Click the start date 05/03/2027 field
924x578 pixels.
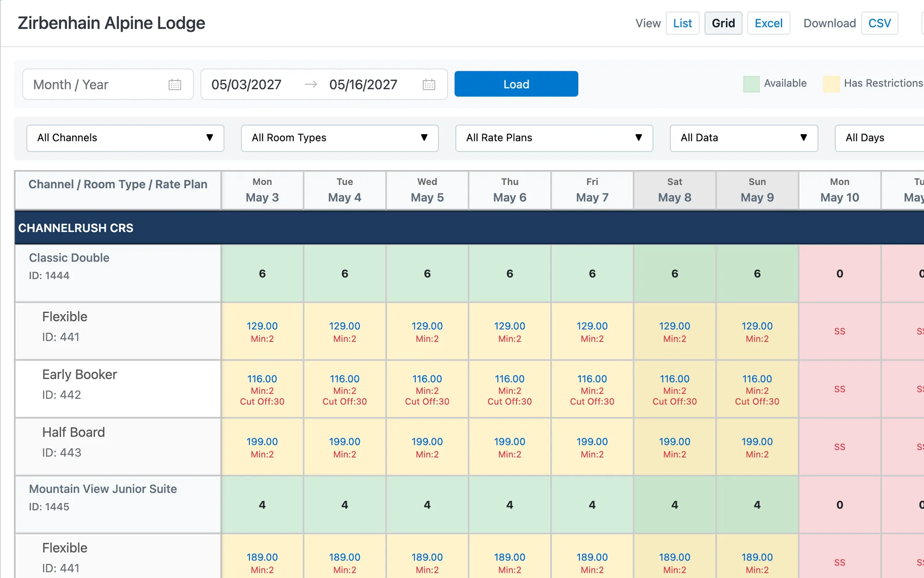coord(246,85)
